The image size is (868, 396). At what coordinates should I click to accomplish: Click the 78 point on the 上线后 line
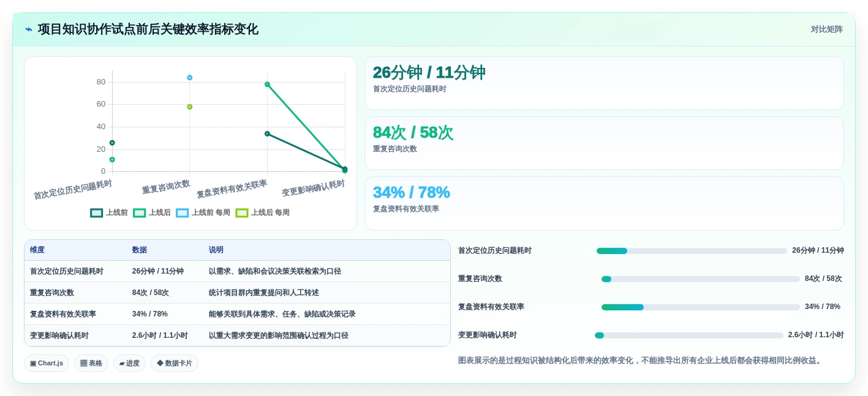click(267, 84)
